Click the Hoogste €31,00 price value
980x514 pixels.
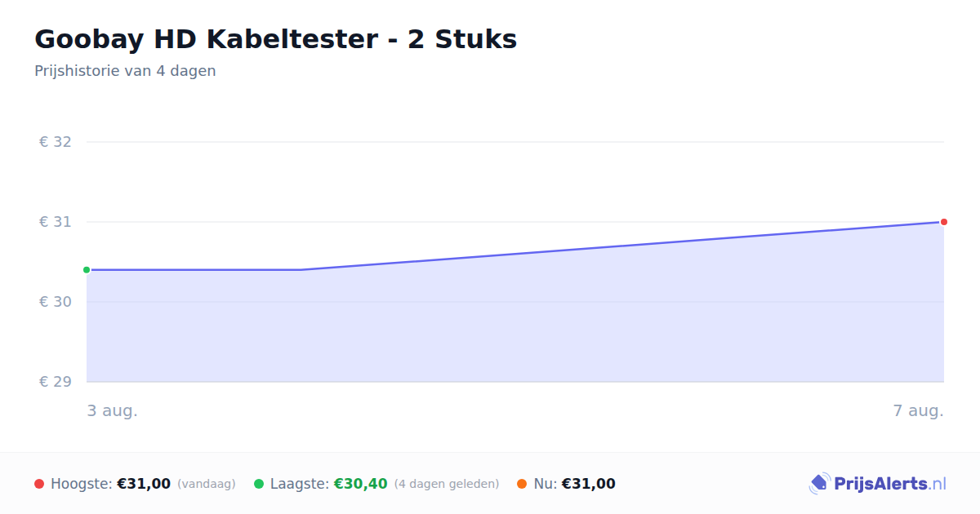144,484
